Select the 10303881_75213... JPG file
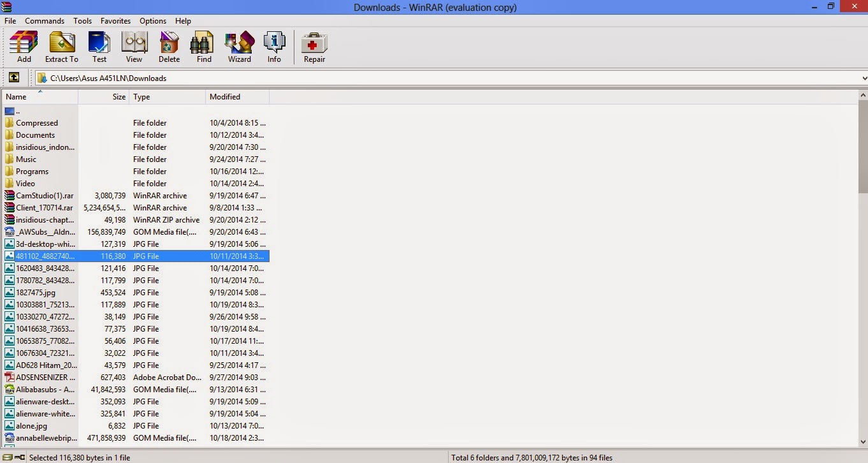The width and height of the screenshot is (868, 463). [x=136, y=305]
